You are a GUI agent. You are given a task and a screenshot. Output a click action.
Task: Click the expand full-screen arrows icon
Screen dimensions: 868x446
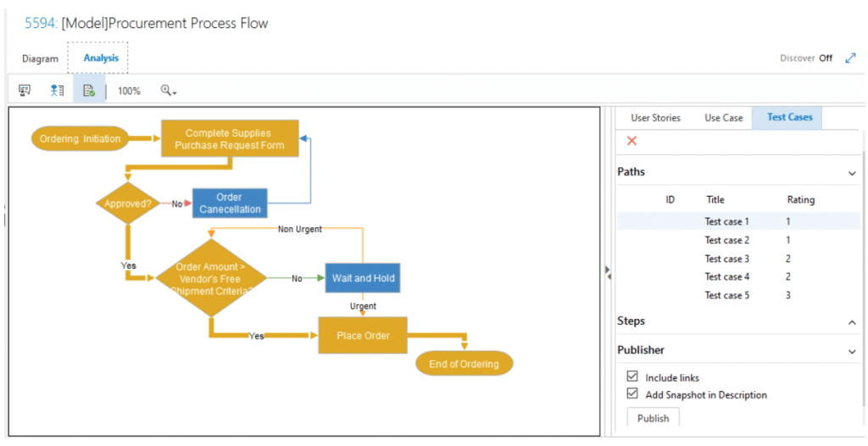click(851, 58)
